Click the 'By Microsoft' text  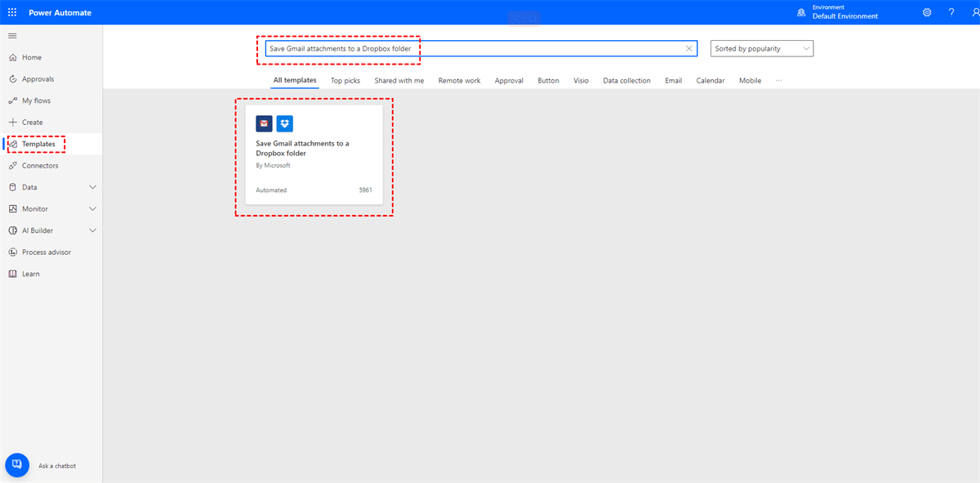[273, 165]
